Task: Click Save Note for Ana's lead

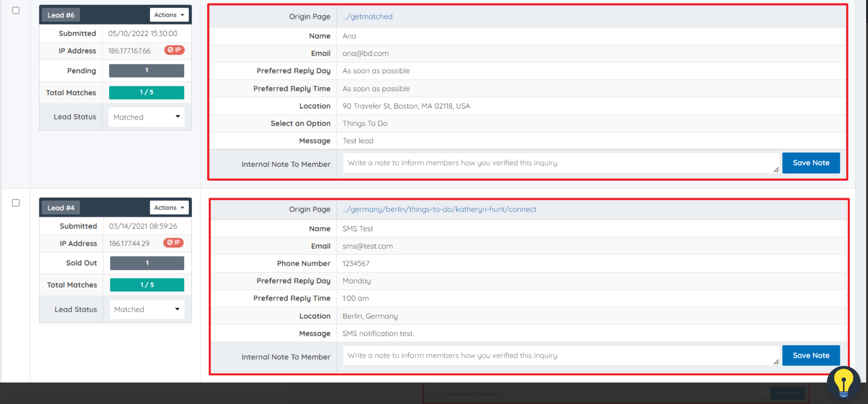Action: 811,163
